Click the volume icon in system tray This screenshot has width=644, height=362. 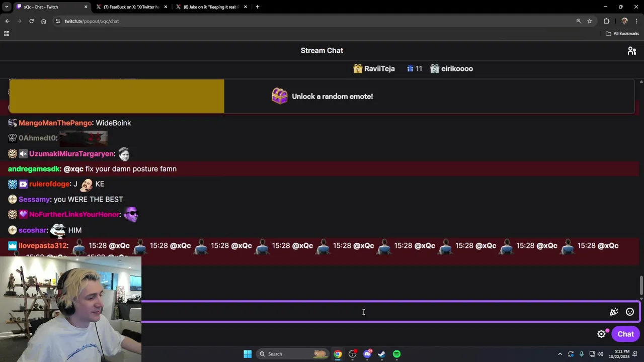[x=600, y=354]
